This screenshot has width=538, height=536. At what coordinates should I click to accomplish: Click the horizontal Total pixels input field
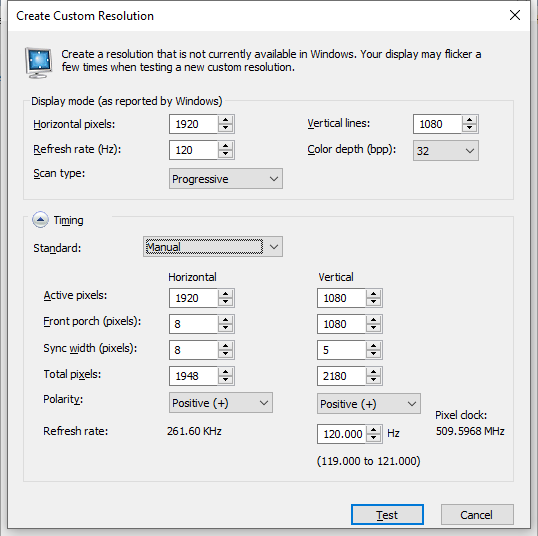click(x=194, y=376)
